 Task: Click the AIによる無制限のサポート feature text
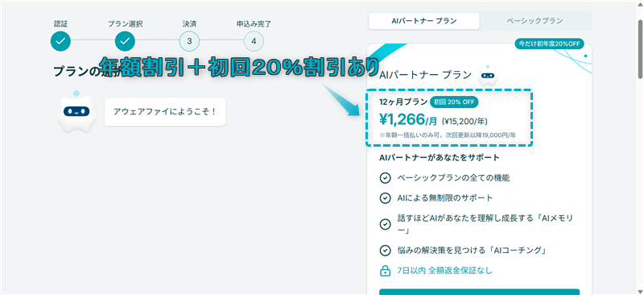[445, 198]
